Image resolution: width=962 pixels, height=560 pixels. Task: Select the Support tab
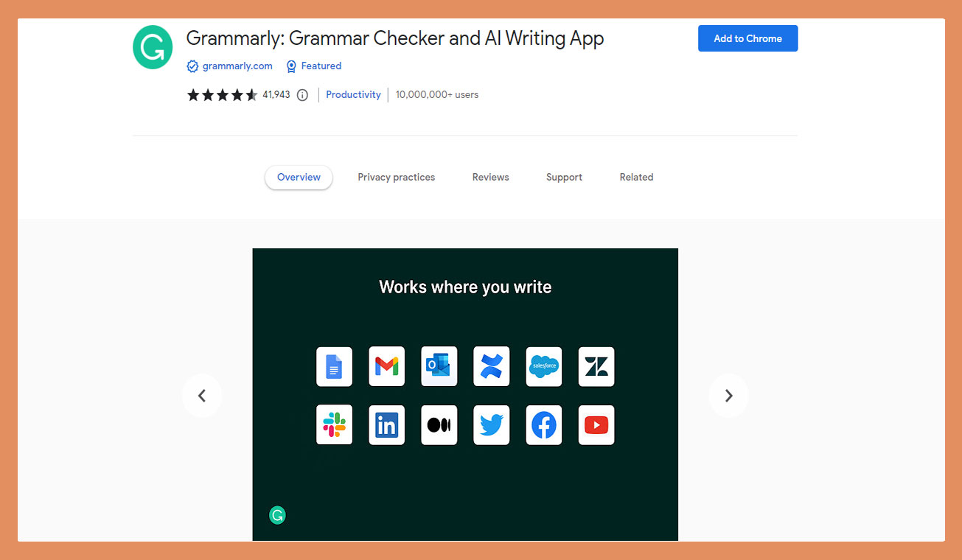(564, 177)
